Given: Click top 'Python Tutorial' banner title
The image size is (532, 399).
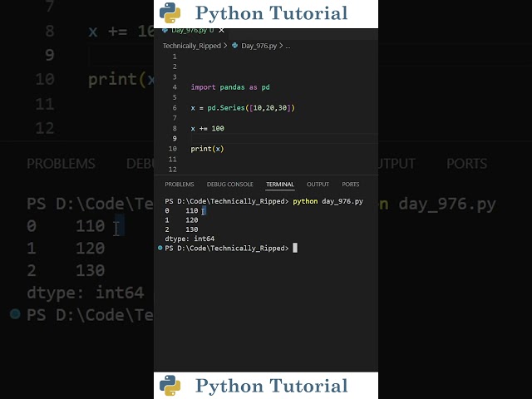Looking at the screenshot, I should coord(272,13).
